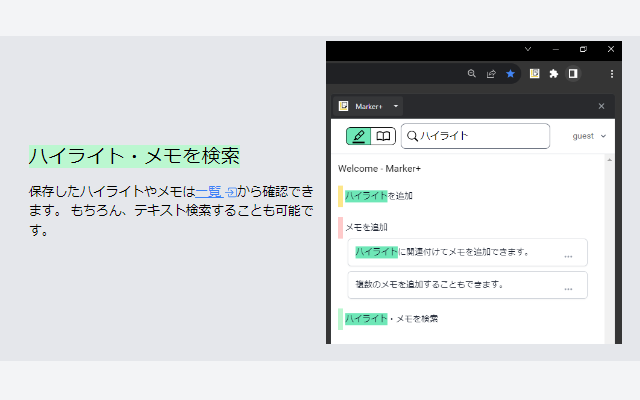Screen dimensions: 640x400
Task: Open options for memo 複数のメモを追加することもできます
Action: pyautogui.click(x=568, y=289)
